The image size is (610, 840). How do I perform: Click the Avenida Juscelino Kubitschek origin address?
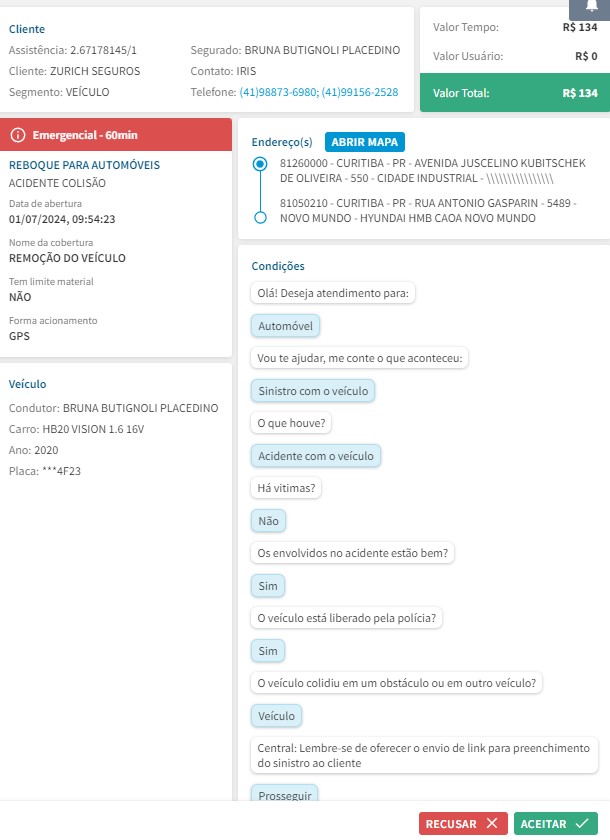pyautogui.click(x=432, y=170)
